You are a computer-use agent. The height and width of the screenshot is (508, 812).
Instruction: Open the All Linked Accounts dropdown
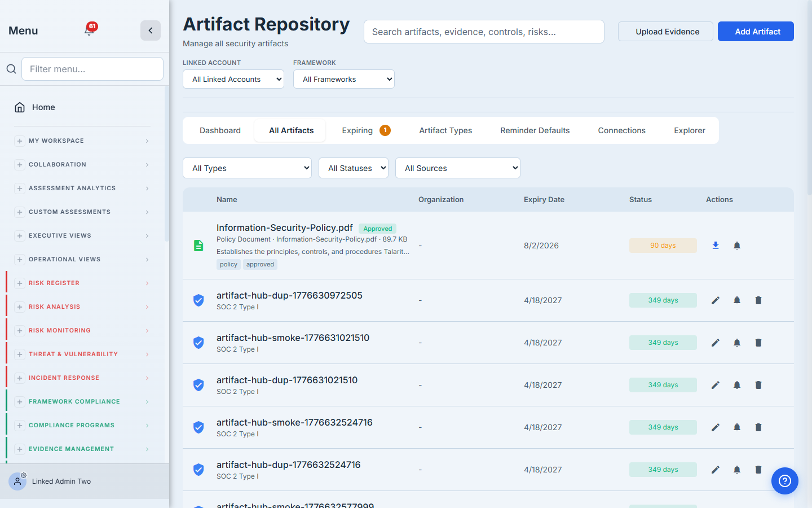pyautogui.click(x=233, y=79)
